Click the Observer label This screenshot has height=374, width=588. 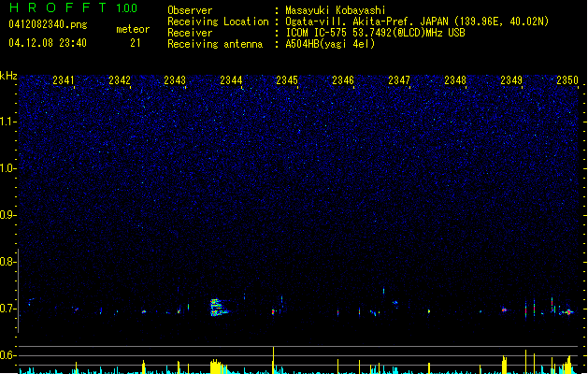tap(190, 10)
